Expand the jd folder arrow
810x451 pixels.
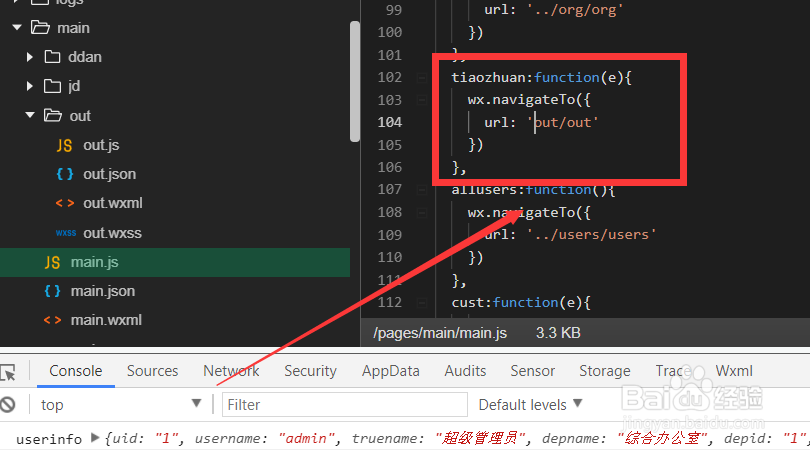coord(30,86)
